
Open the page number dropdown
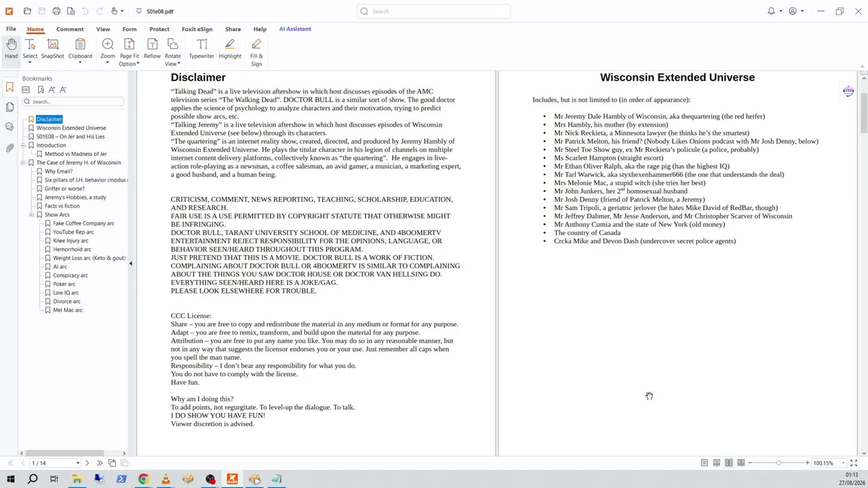77,463
